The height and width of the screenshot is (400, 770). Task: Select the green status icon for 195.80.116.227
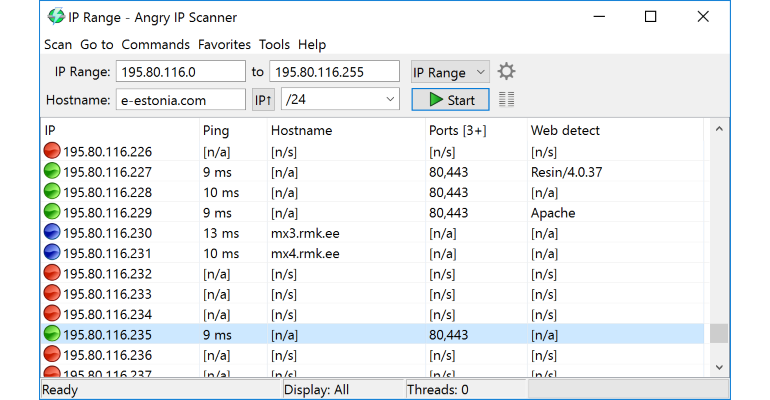click(x=52, y=171)
